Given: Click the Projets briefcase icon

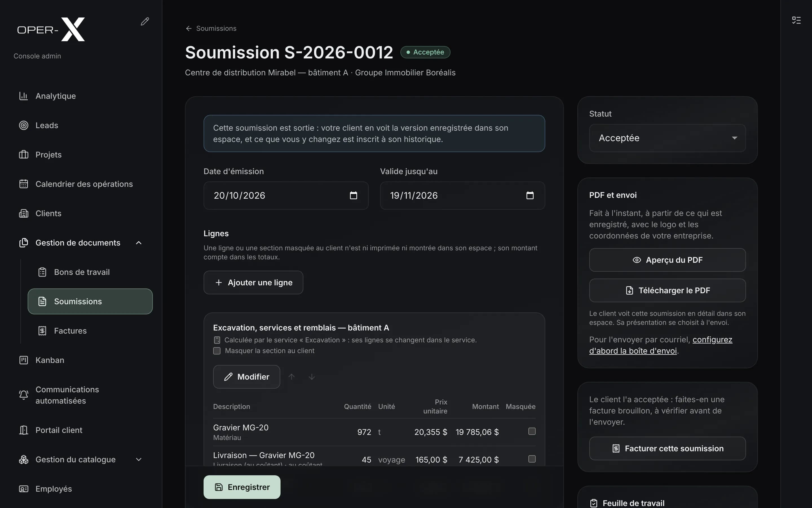Looking at the screenshot, I should tap(23, 155).
